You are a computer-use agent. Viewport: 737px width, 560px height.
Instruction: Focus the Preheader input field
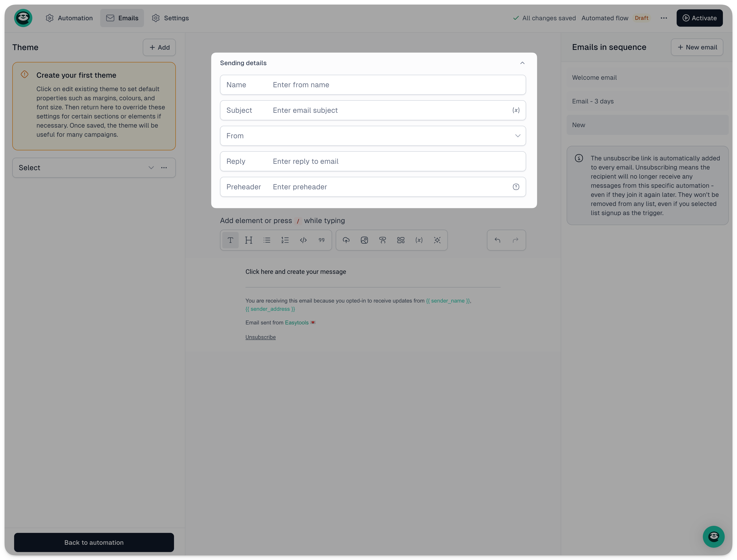point(373,187)
